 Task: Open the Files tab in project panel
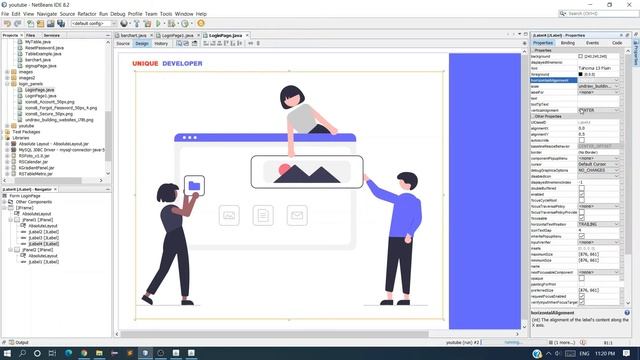(x=31, y=36)
